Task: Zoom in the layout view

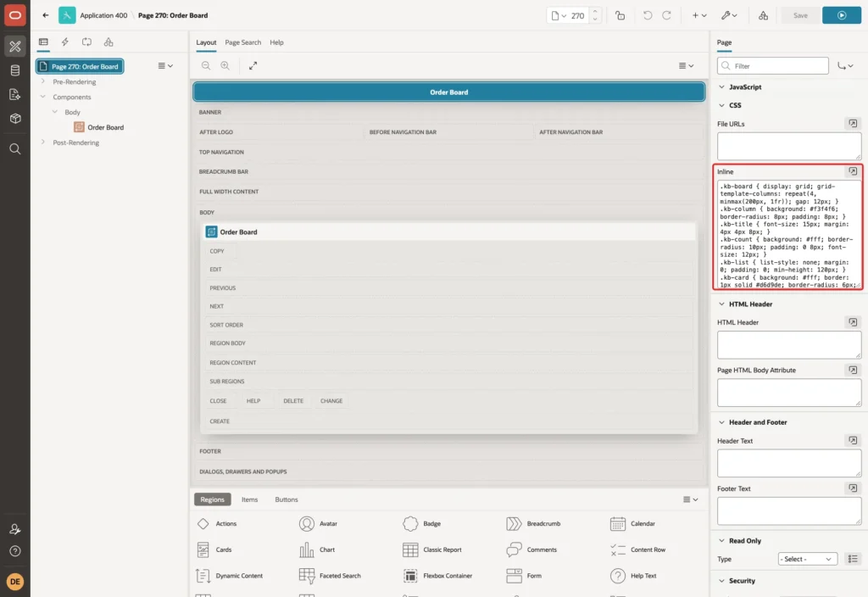Action: pyautogui.click(x=225, y=65)
